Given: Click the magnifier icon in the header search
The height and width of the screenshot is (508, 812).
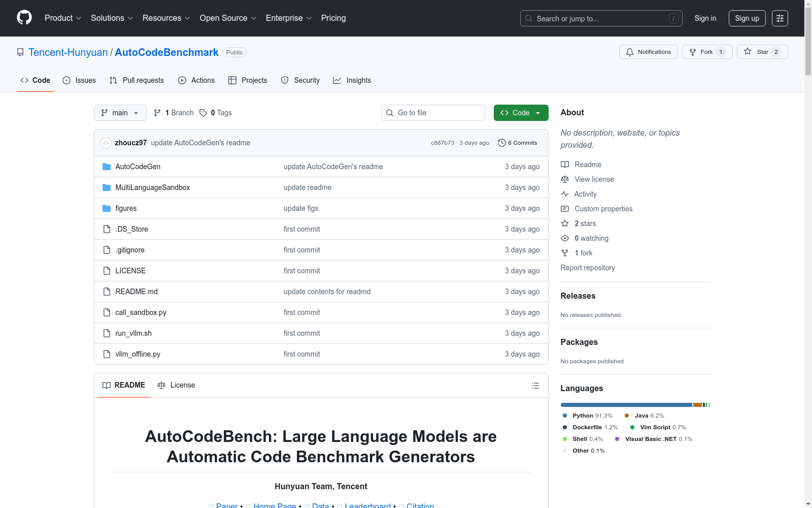Looking at the screenshot, I should tap(529, 18).
